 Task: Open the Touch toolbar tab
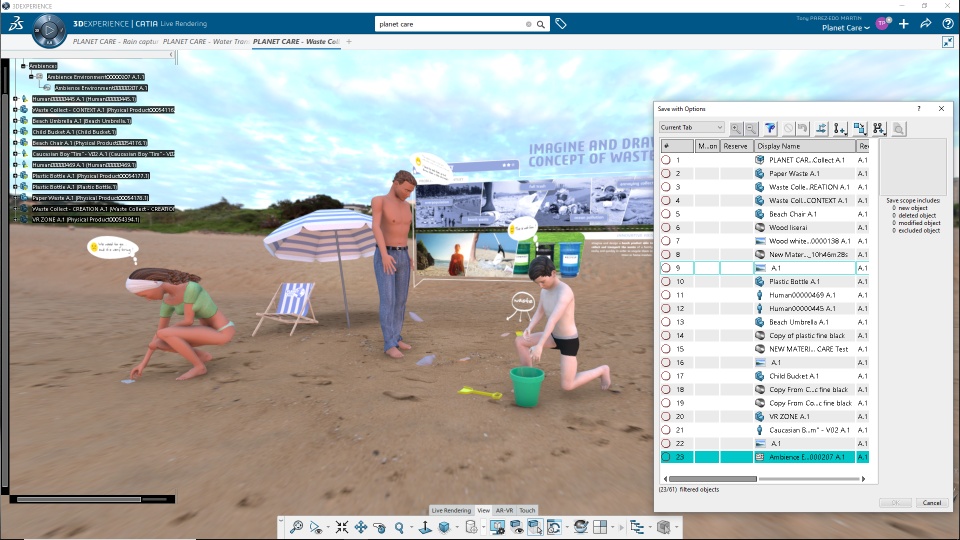[527, 510]
